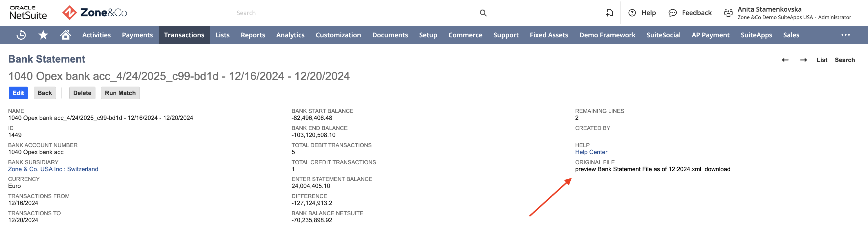The height and width of the screenshot is (232, 868).
Task: Select the Difference value -127,124,913.2
Action: (312, 203)
